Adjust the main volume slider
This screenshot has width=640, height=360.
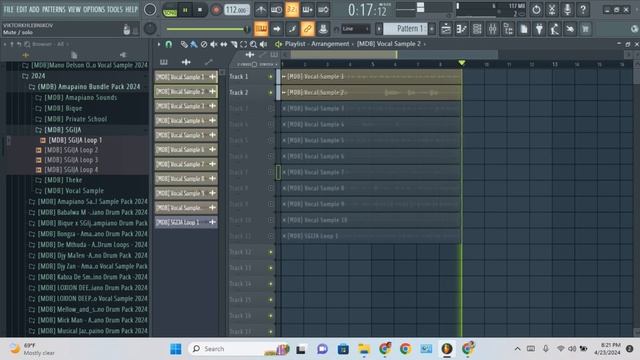420,7
